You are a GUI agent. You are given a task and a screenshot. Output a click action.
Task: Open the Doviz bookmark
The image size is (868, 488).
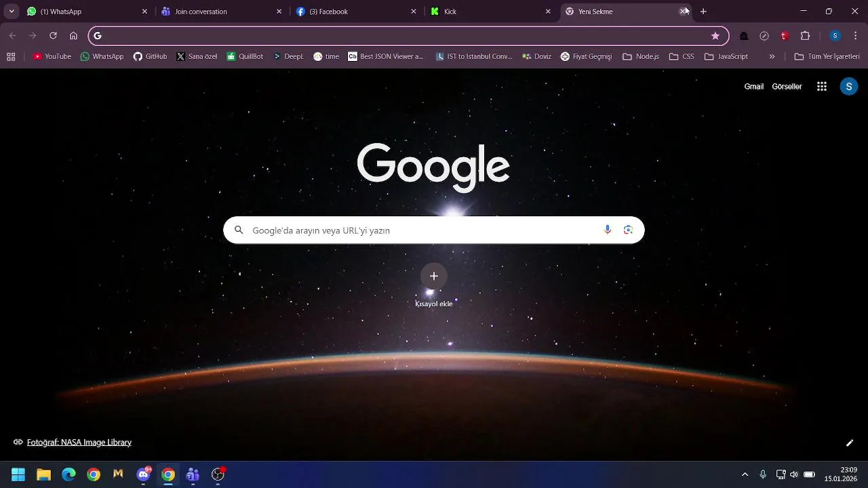536,57
